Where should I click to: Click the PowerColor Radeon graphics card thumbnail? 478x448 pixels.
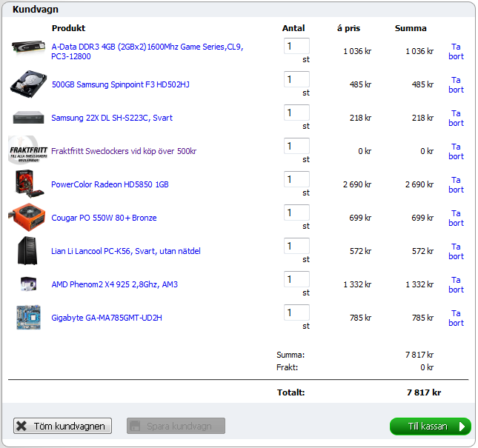click(x=30, y=184)
